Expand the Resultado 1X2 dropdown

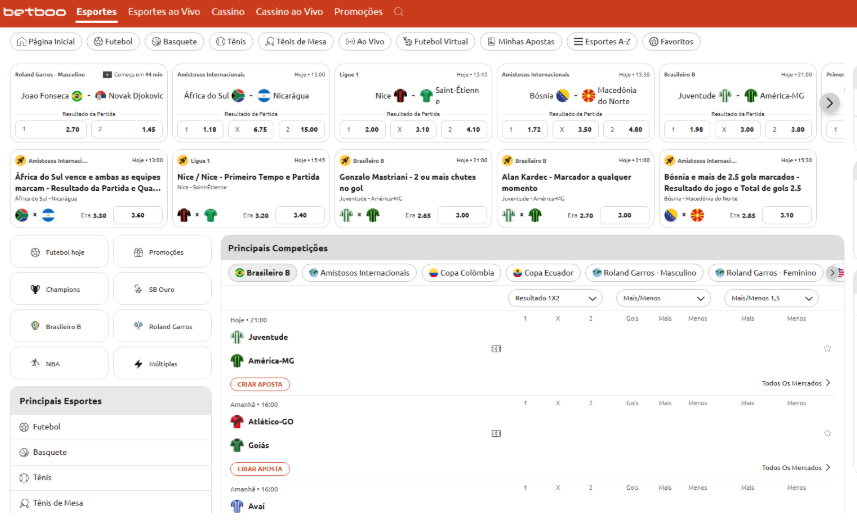555,298
